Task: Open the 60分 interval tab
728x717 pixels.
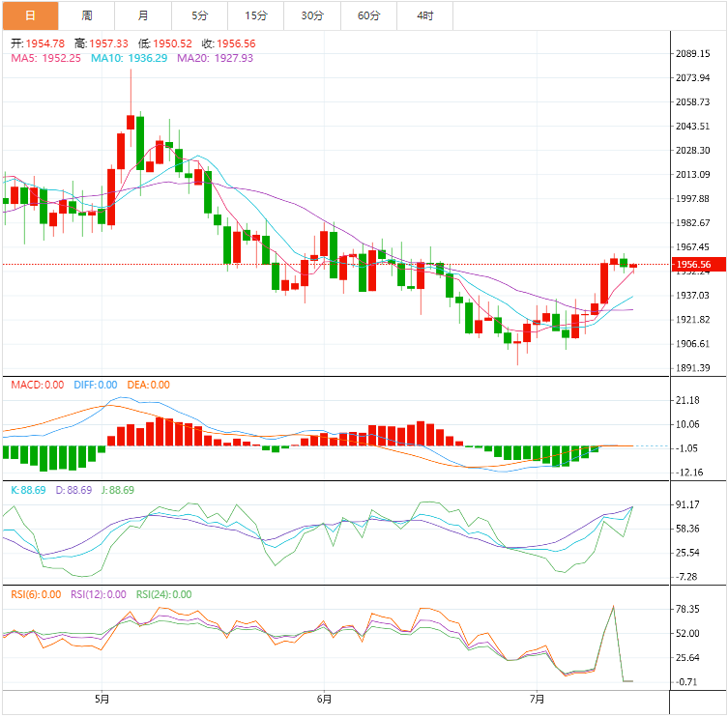Action: click(368, 15)
